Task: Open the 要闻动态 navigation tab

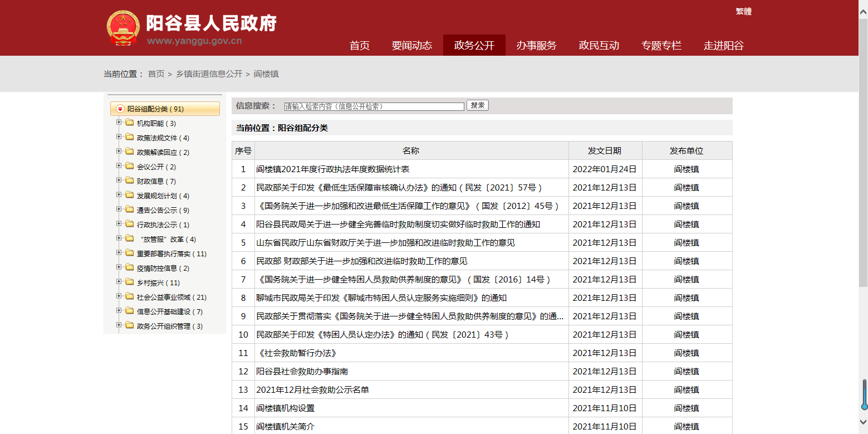Action: click(412, 46)
